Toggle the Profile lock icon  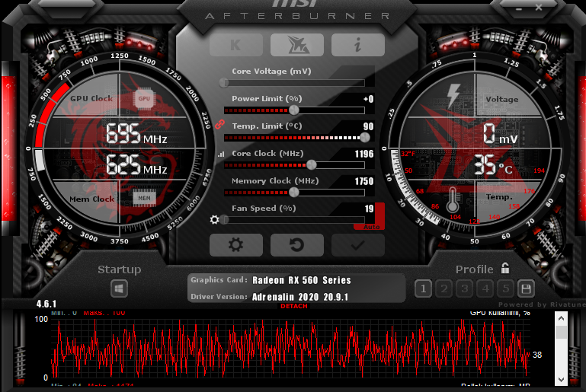[x=505, y=268]
